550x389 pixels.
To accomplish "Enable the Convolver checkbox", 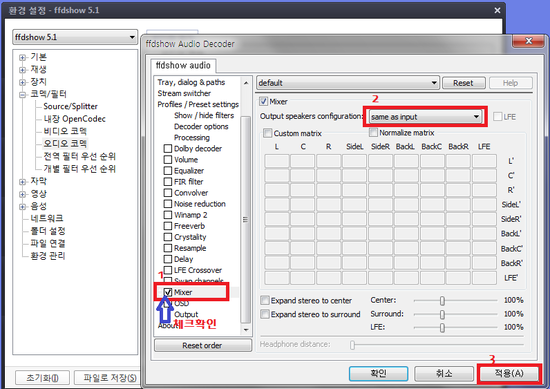I will (x=168, y=193).
